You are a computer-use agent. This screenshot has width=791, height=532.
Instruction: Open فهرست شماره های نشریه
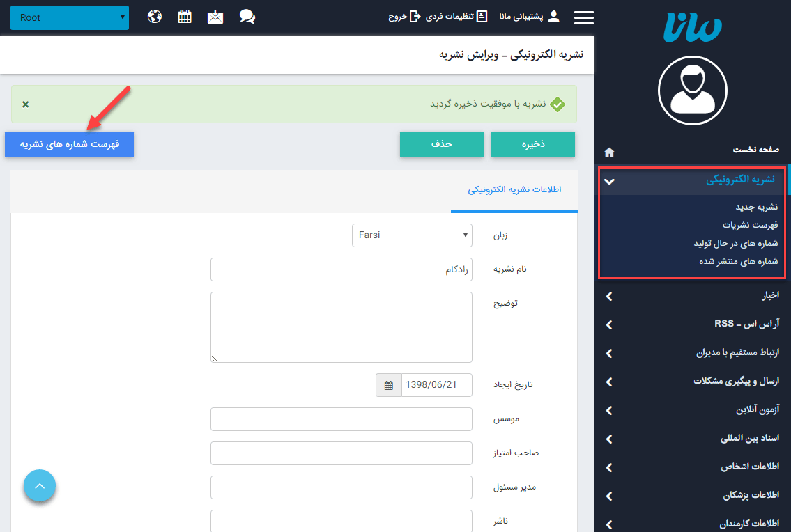pyautogui.click(x=69, y=144)
